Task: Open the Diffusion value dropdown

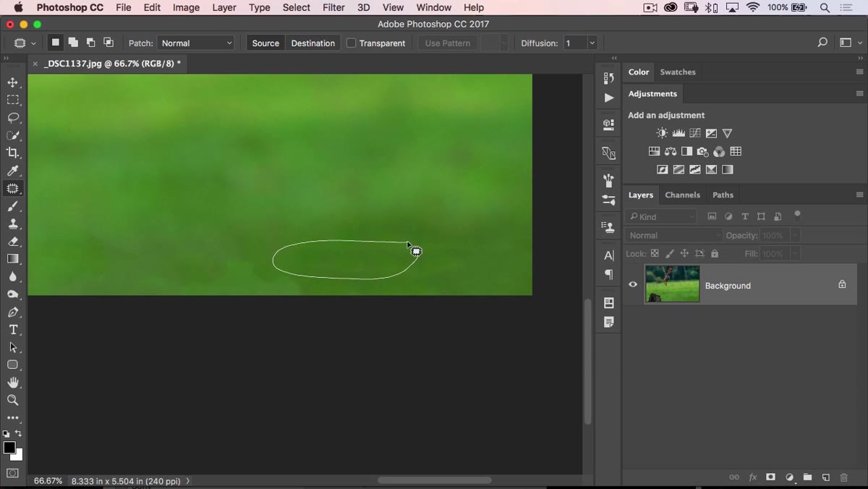Action: coord(592,43)
